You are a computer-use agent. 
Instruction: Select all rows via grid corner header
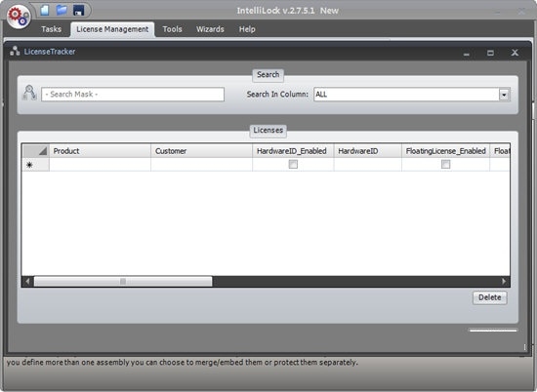coord(35,151)
